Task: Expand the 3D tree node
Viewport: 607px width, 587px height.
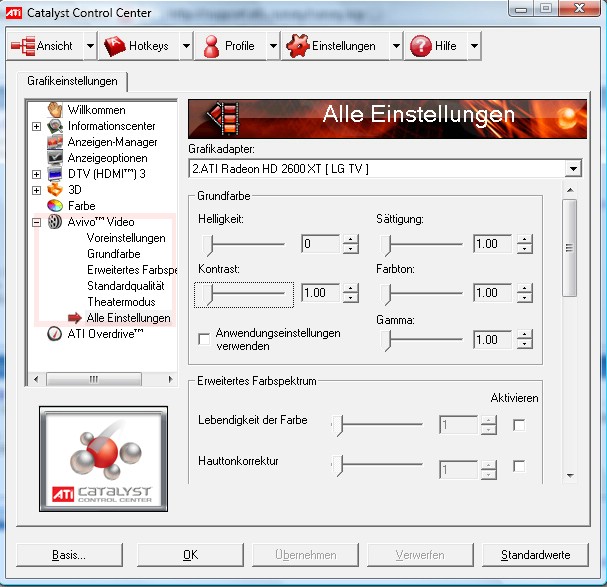Action: coord(36,191)
